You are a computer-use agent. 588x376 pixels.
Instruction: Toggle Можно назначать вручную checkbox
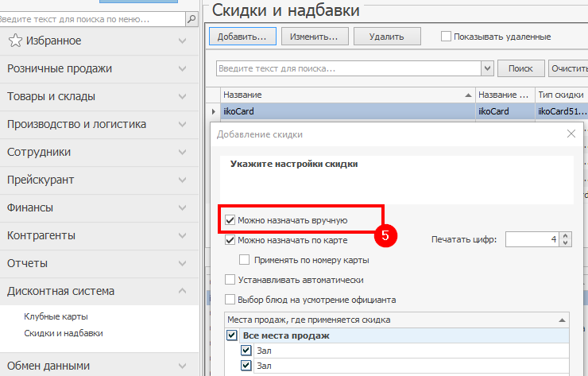pos(230,219)
